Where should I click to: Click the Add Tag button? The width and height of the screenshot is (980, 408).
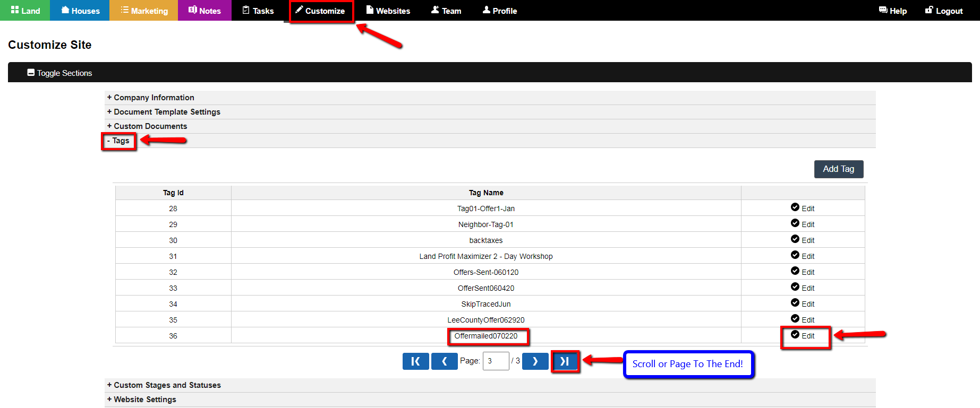[839, 169]
